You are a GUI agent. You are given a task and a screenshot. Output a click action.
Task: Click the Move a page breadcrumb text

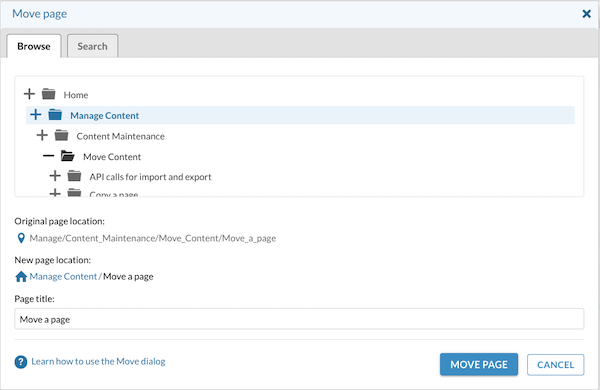128,277
